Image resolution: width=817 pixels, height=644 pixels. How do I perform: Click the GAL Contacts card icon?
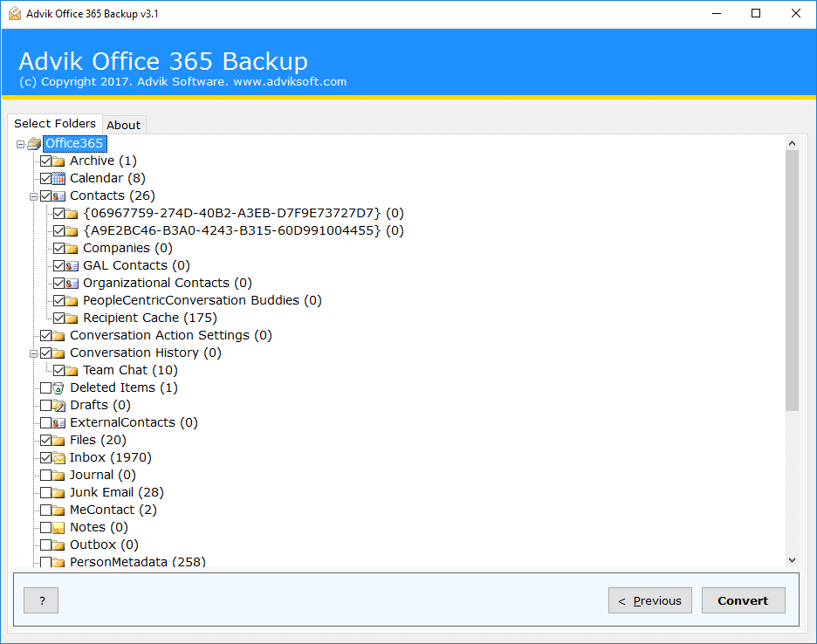tap(72, 266)
